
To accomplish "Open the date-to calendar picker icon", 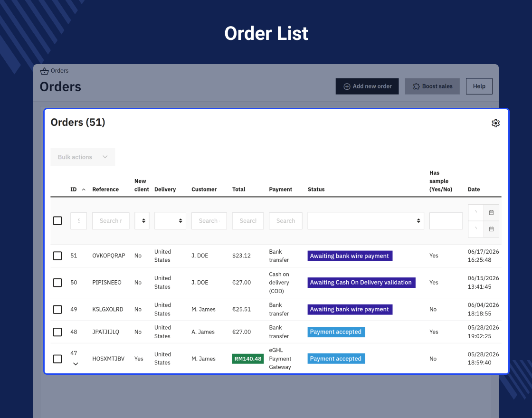I will pyautogui.click(x=491, y=229).
